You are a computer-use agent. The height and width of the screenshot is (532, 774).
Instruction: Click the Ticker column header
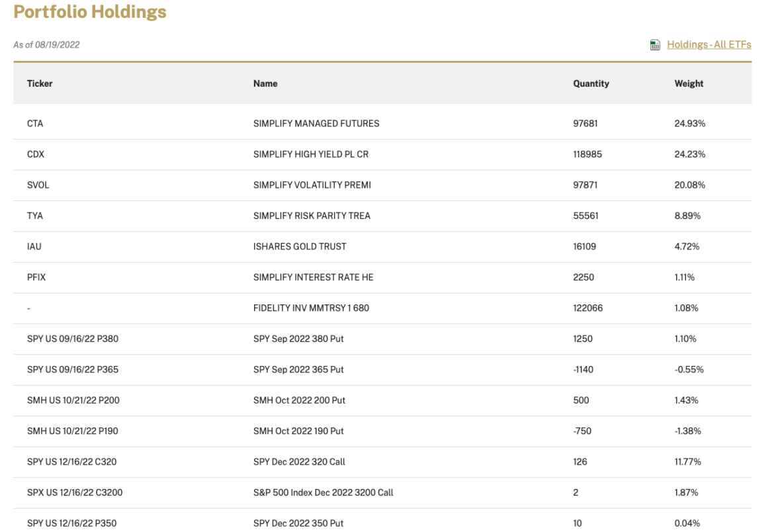40,83
